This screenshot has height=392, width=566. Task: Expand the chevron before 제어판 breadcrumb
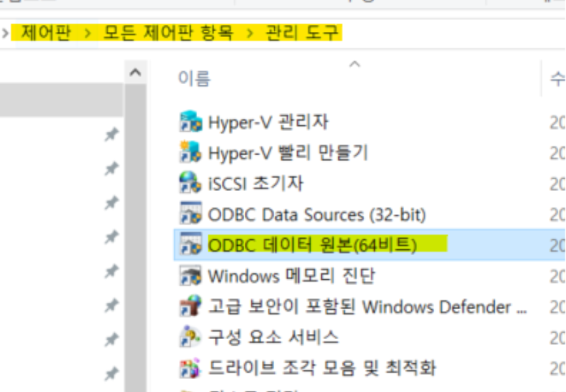pos(5,33)
